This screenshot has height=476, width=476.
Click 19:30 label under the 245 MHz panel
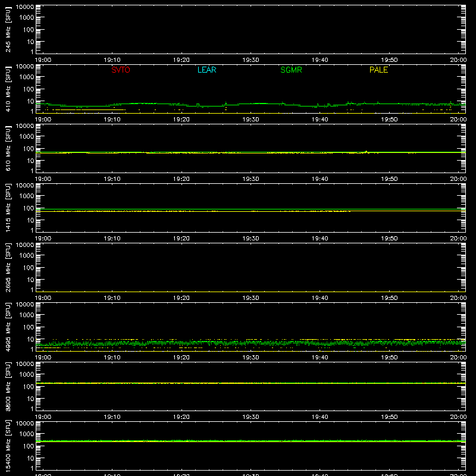[x=250, y=60]
